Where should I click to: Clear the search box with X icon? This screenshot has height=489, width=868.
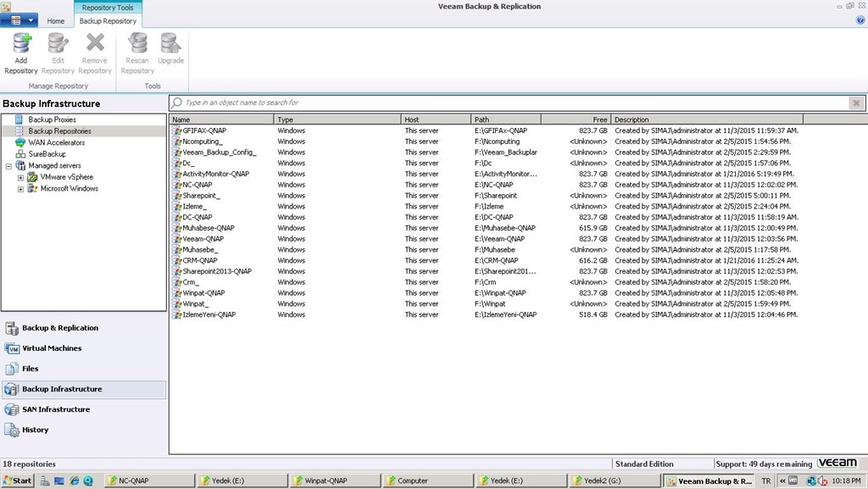[856, 103]
